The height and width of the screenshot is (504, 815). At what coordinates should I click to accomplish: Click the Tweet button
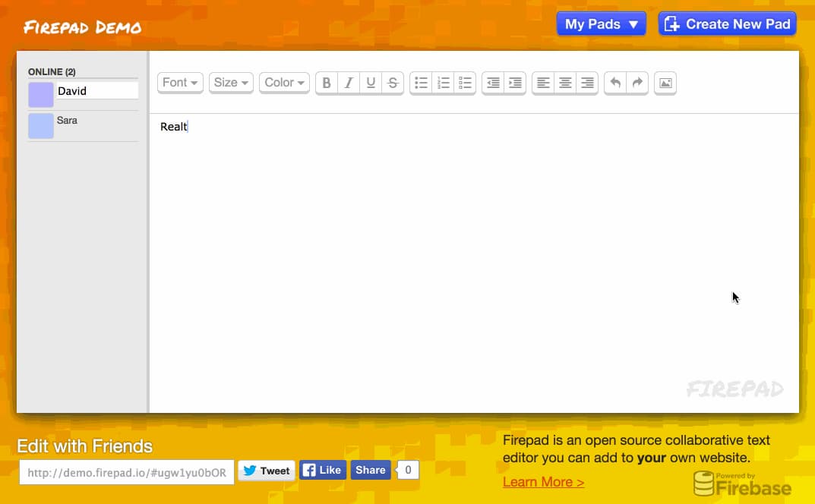[267, 471]
